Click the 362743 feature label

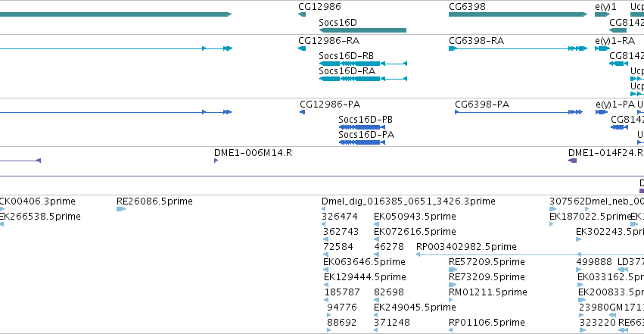341,232
